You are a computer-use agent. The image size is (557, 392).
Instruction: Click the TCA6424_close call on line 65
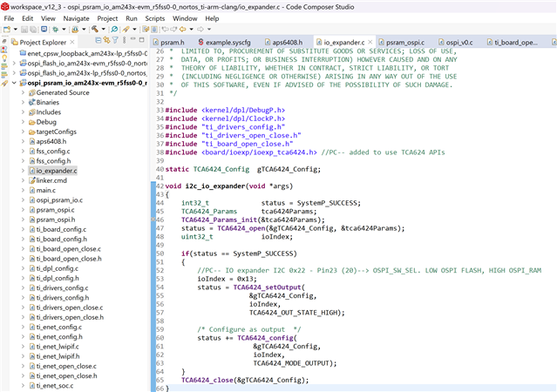click(207, 380)
